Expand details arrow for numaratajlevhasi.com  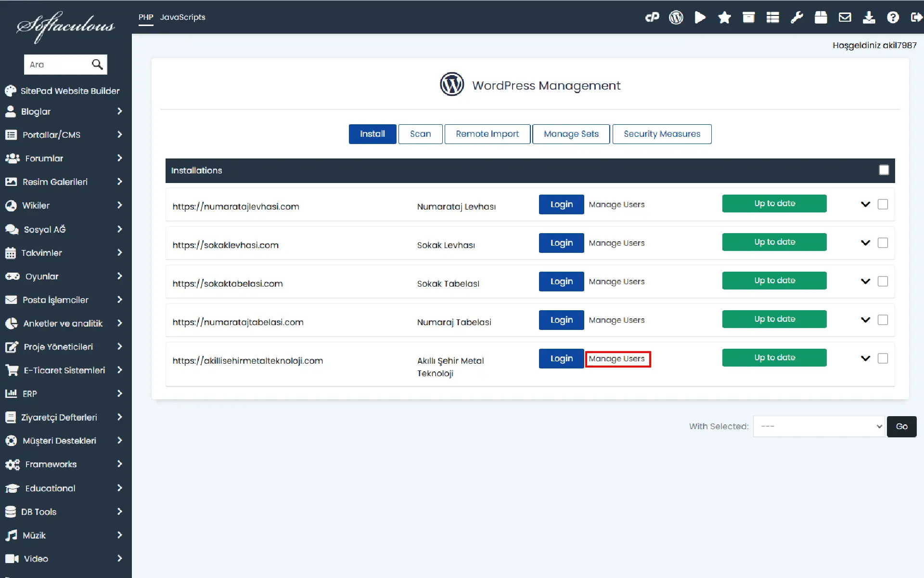pos(865,204)
